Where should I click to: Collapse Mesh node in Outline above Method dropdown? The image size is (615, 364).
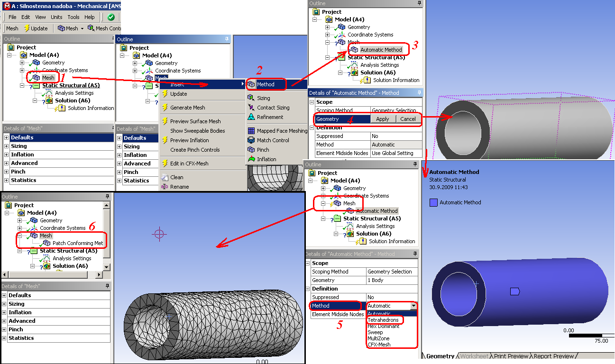(323, 203)
